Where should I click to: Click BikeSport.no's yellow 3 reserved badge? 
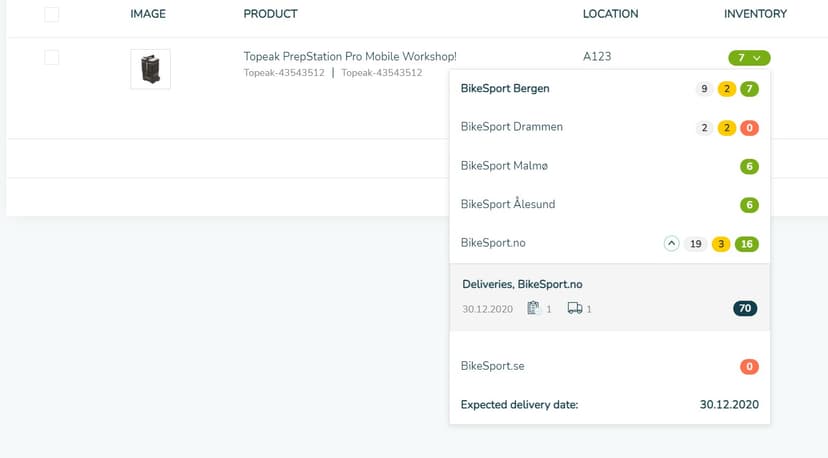click(x=721, y=244)
